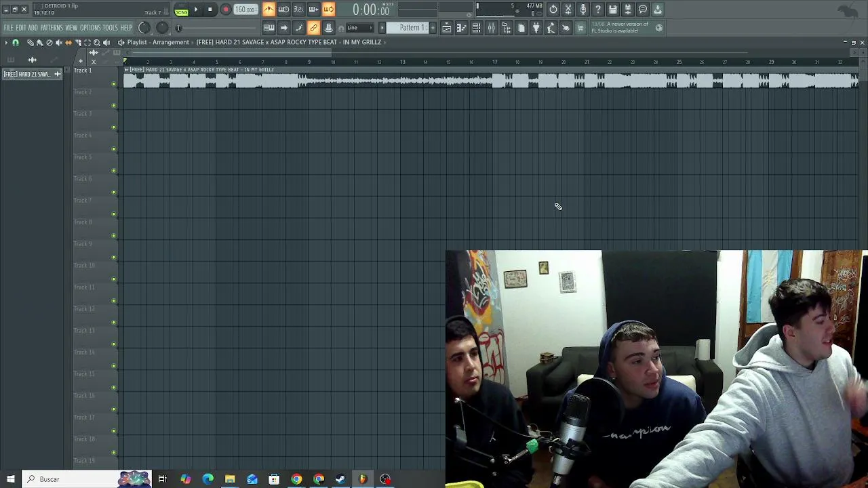This screenshot has height=488, width=868.
Task: Show the Browser window icon
Action: (507, 28)
